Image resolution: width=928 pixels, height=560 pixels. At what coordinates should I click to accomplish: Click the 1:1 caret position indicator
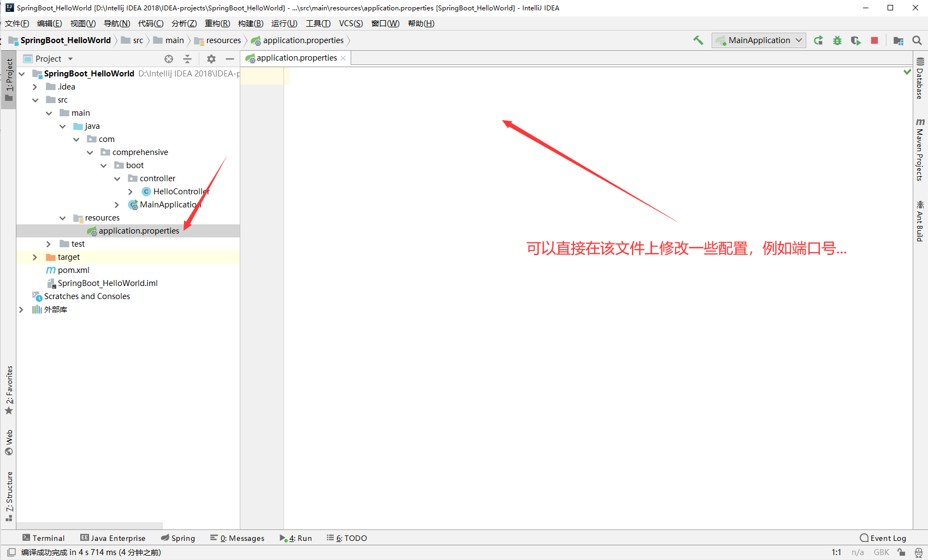836,552
